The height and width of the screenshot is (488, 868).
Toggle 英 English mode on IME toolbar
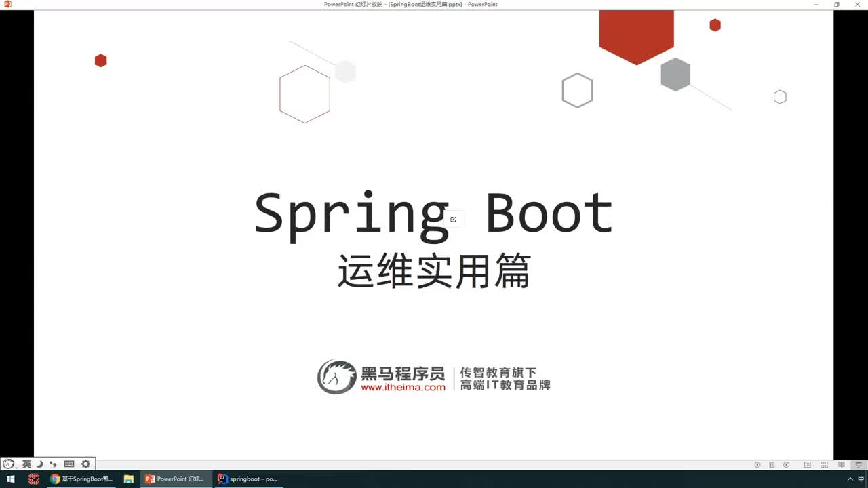click(x=26, y=464)
